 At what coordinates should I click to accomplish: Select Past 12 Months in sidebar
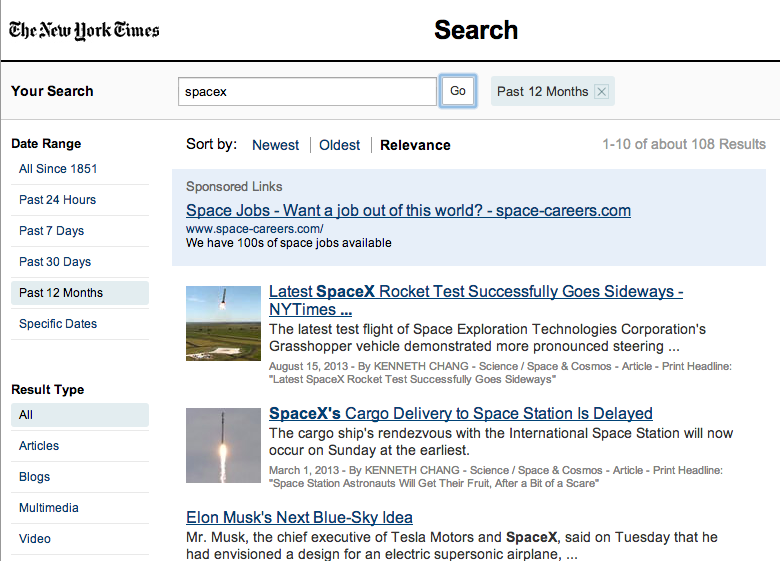click(80, 293)
